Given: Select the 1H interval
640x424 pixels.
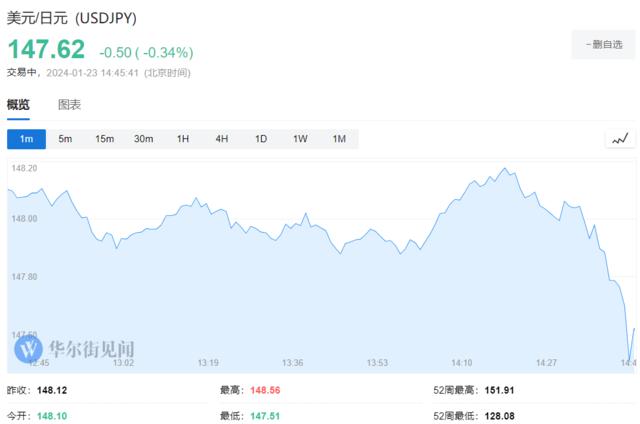Looking at the screenshot, I should tap(183, 139).
